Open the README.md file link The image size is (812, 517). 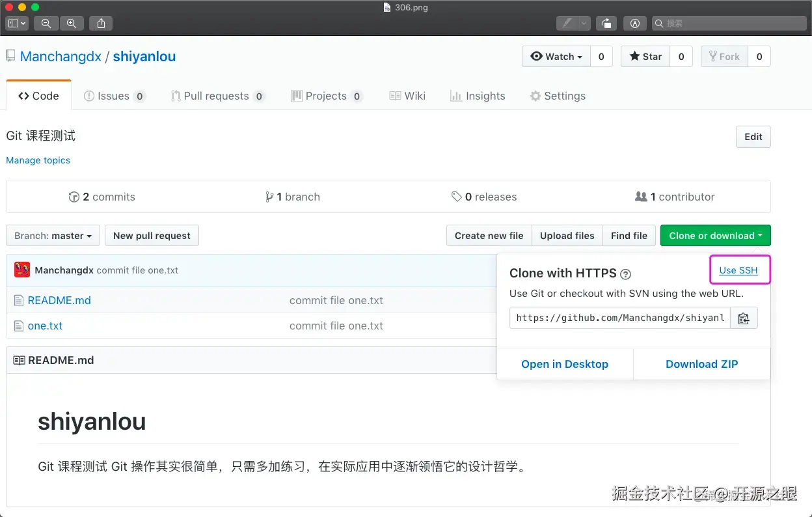tap(59, 300)
